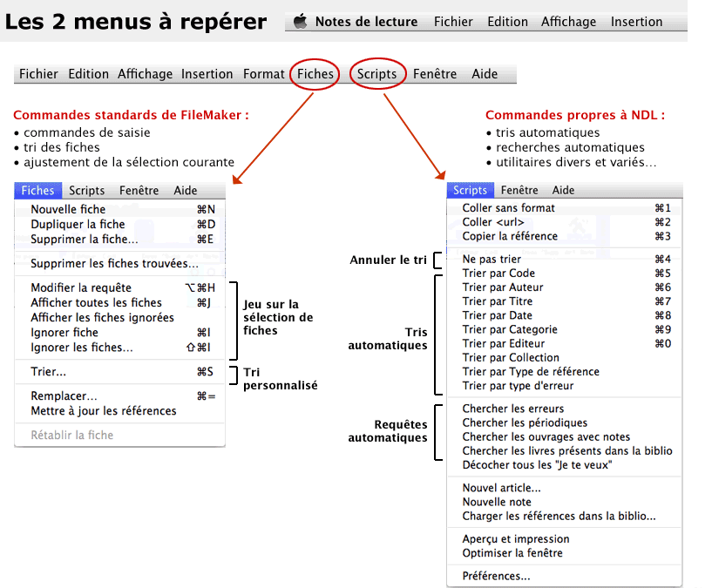Open Fenêtre in the middle menu bar
Image resolution: width=712 pixels, height=588 pixels.
[x=435, y=74]
